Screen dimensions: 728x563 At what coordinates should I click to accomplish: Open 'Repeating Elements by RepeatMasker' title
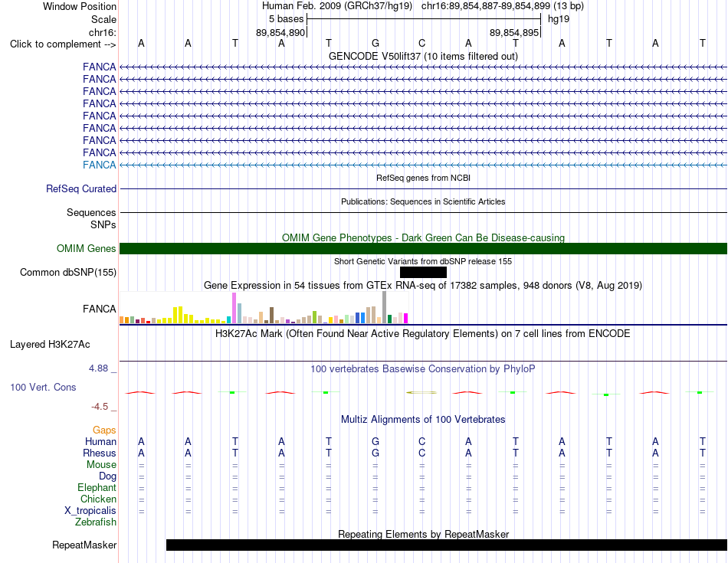click(423, 534)
